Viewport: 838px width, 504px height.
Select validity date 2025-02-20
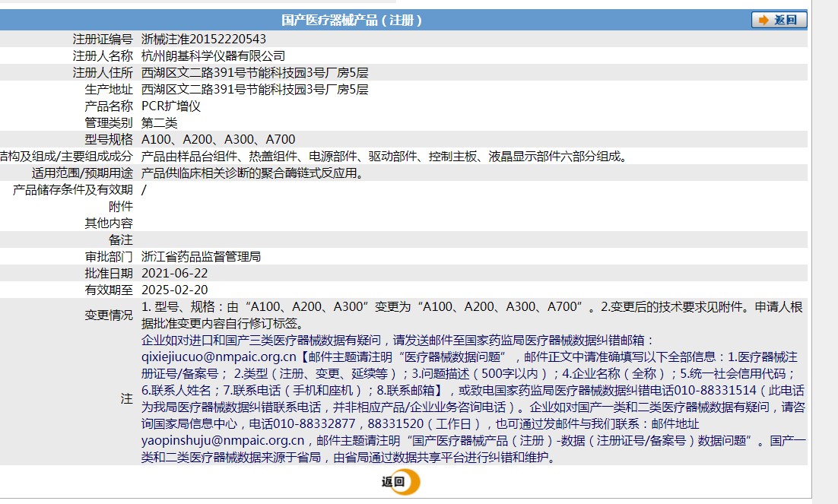point(174,290)
